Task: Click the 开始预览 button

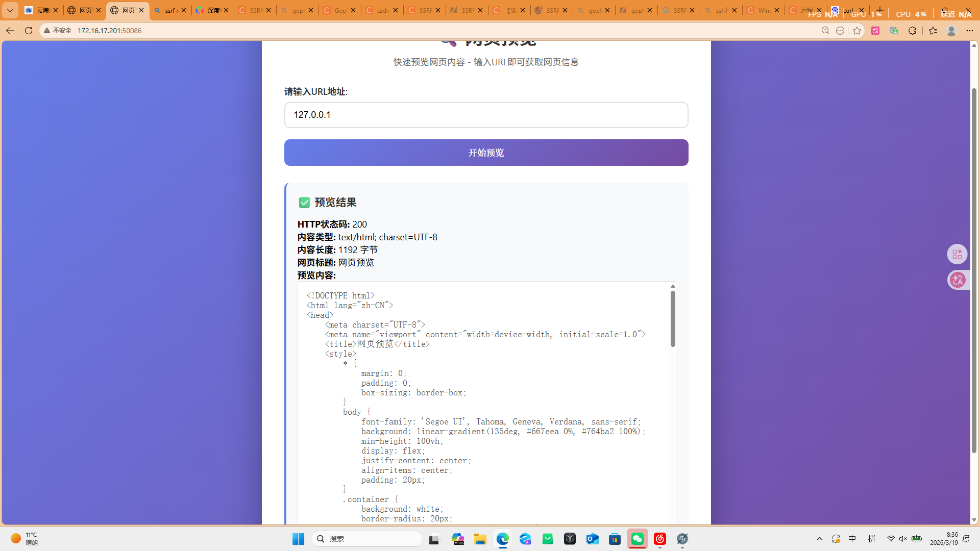Action: pyautogui.click(x=486, y=153)
